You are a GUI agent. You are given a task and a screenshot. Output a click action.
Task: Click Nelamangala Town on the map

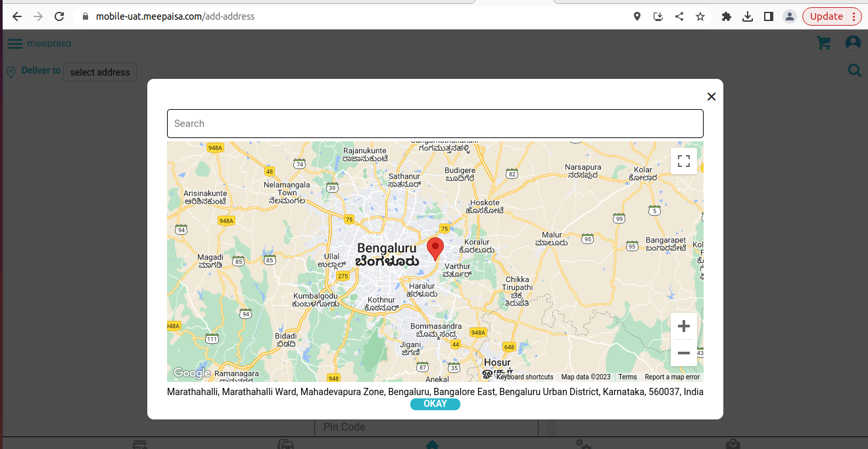tap(287, 193)
